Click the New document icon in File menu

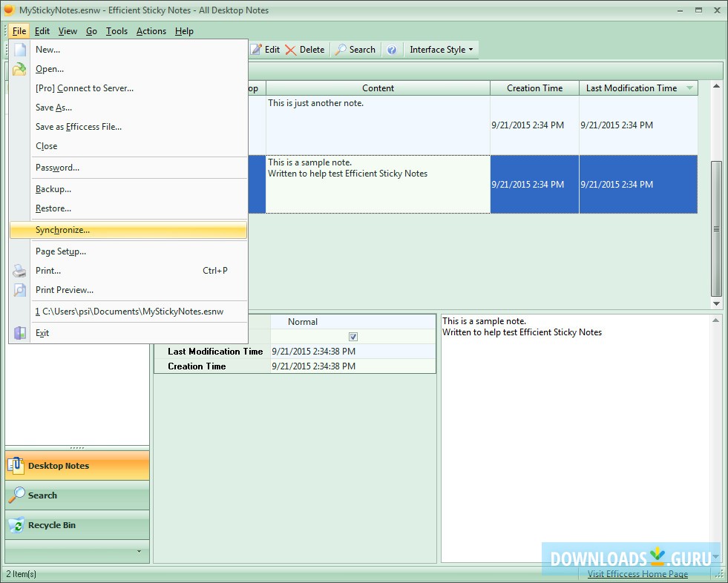(x=19, y=50)
